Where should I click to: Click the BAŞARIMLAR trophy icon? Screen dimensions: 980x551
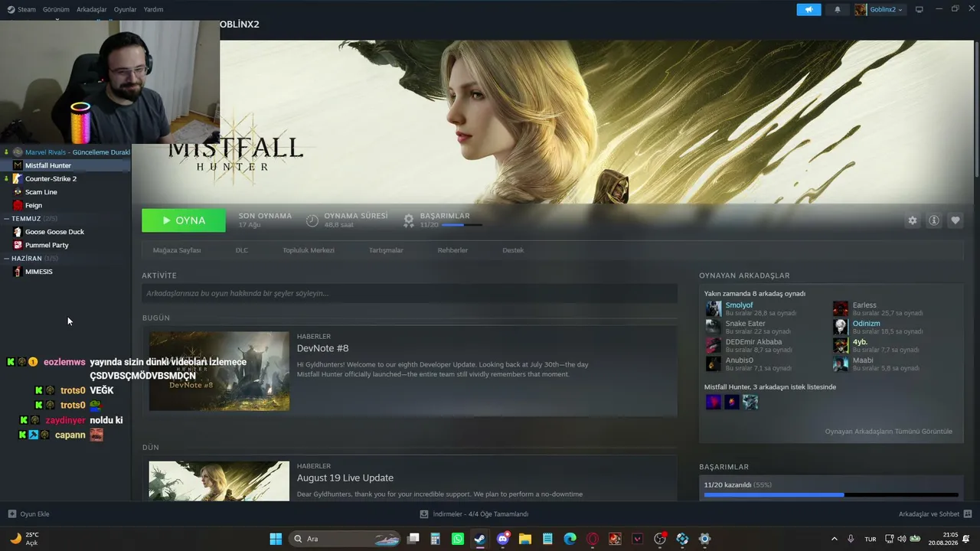409,220
